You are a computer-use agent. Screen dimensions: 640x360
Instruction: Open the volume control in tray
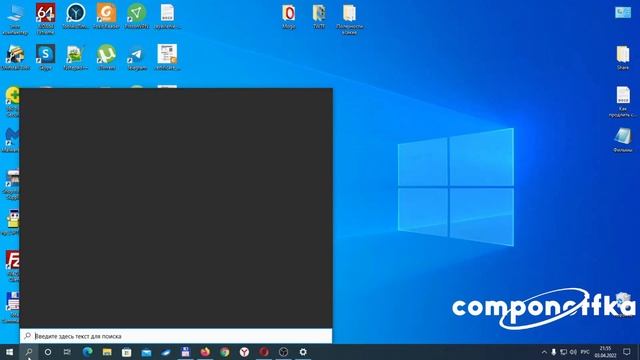(573, 352)
